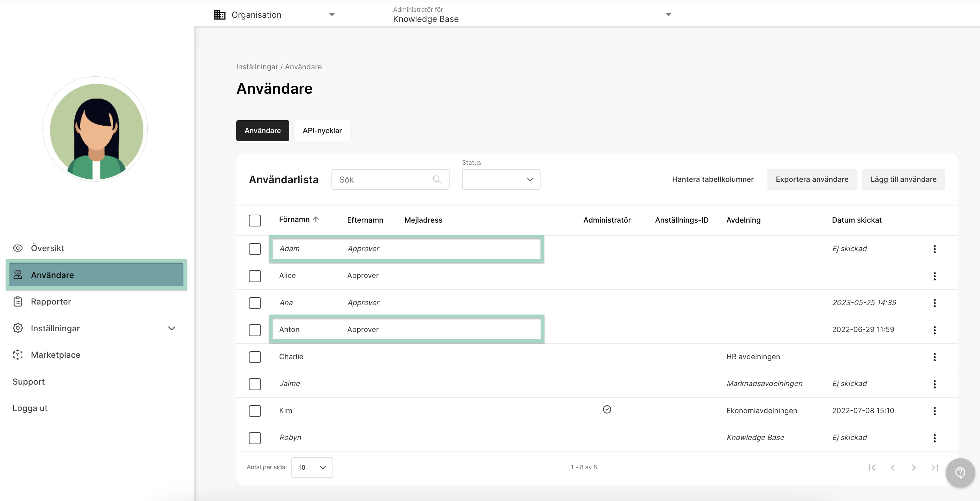Click the Organisation building icon

tap(220, 14)
